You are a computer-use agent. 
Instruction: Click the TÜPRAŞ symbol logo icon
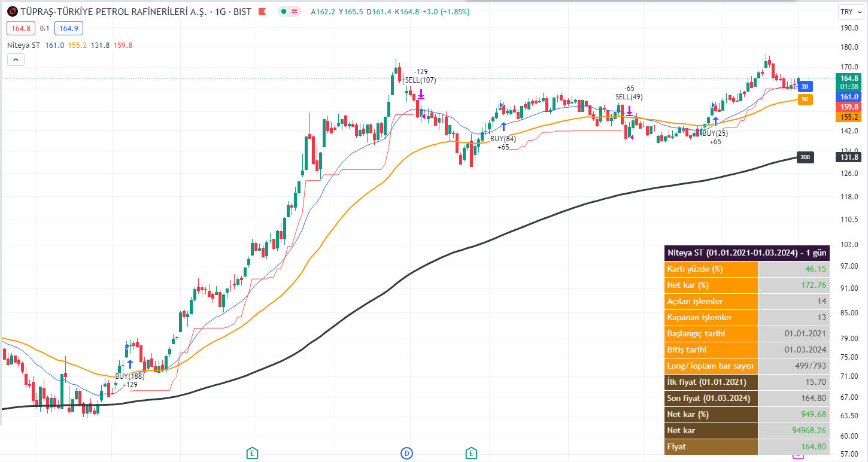click(x=12, y=12)
